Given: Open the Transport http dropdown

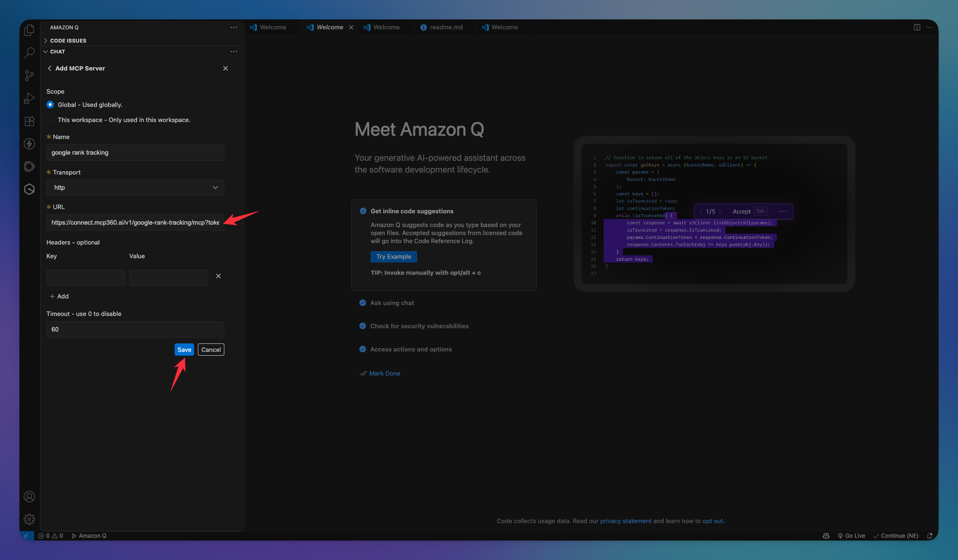Looking at the screenshot, I should [135, 187].
